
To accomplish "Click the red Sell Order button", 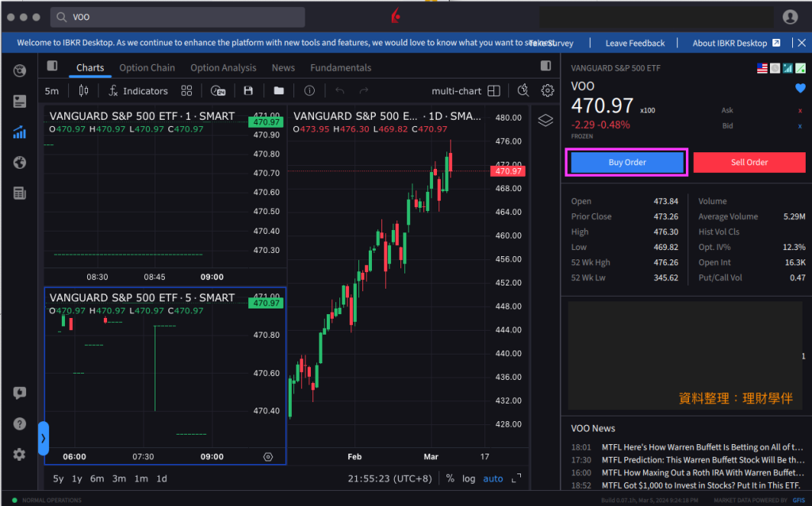I will (749, 163).
